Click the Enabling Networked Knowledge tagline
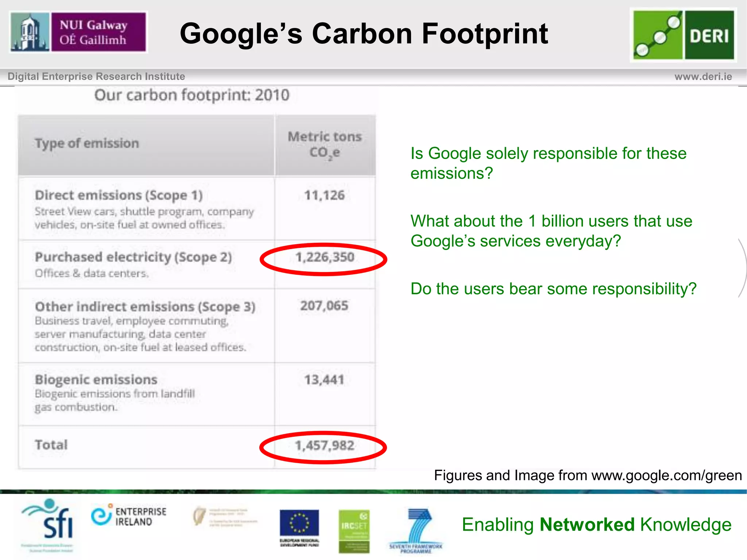The width and height of the screenshot is (747, 560). pyautogui.click(x=596, y=525)
